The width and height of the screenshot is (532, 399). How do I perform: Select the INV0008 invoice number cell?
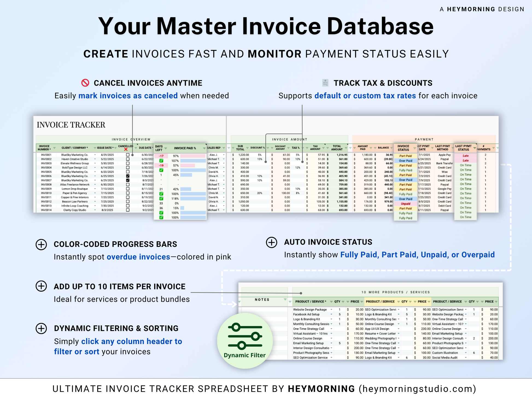point(46,184)
